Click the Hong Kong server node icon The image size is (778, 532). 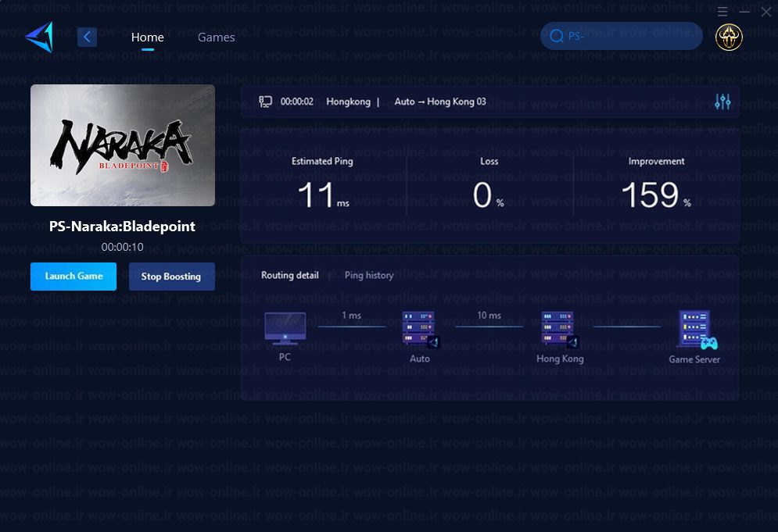pyautogui.click(x=560, y=329)
